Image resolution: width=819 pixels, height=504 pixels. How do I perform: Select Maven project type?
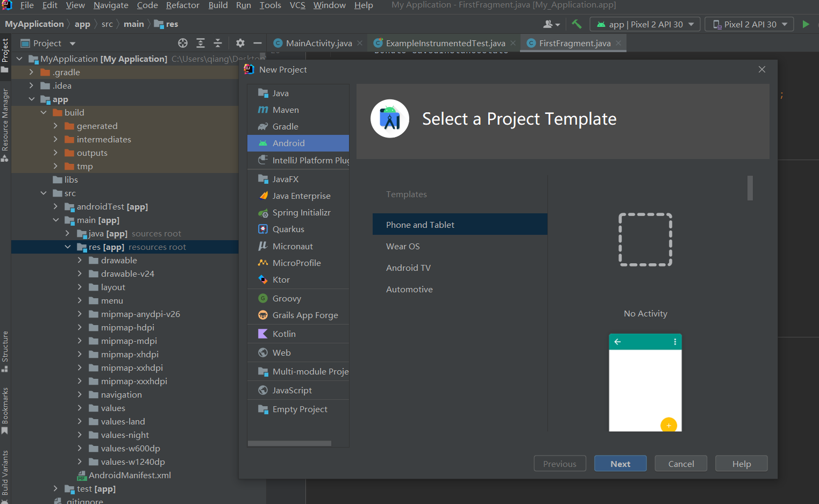point(298,110)
